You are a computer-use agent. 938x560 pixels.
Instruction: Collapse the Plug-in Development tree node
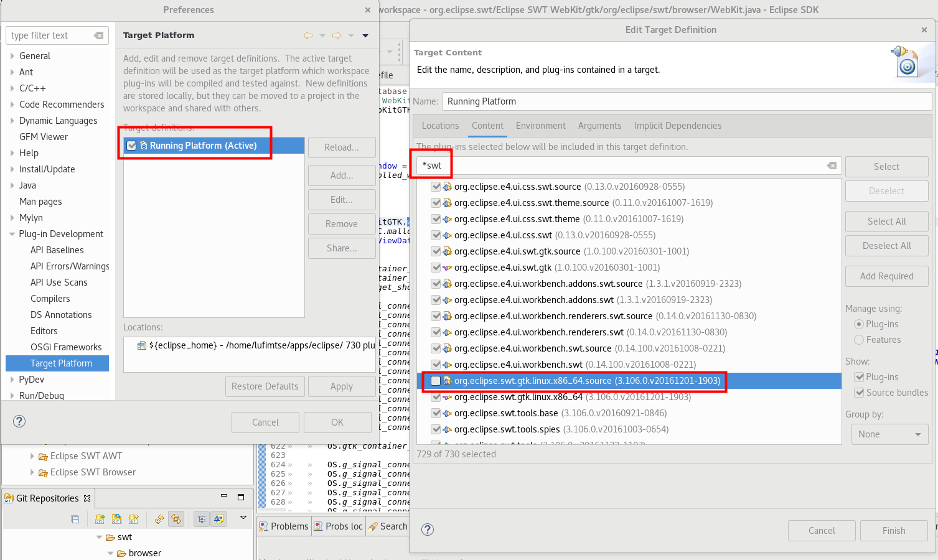12,234
